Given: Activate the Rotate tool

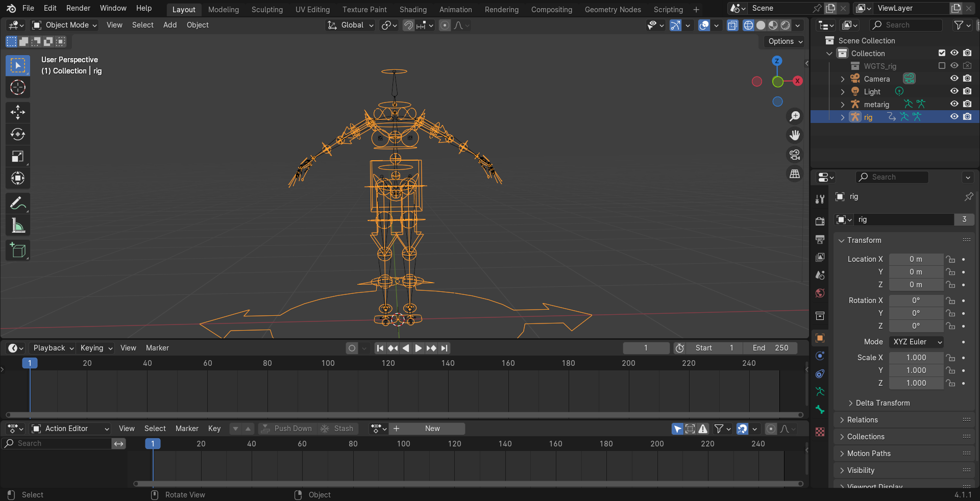Looking at the screenshot, I should tap(18, 134).
